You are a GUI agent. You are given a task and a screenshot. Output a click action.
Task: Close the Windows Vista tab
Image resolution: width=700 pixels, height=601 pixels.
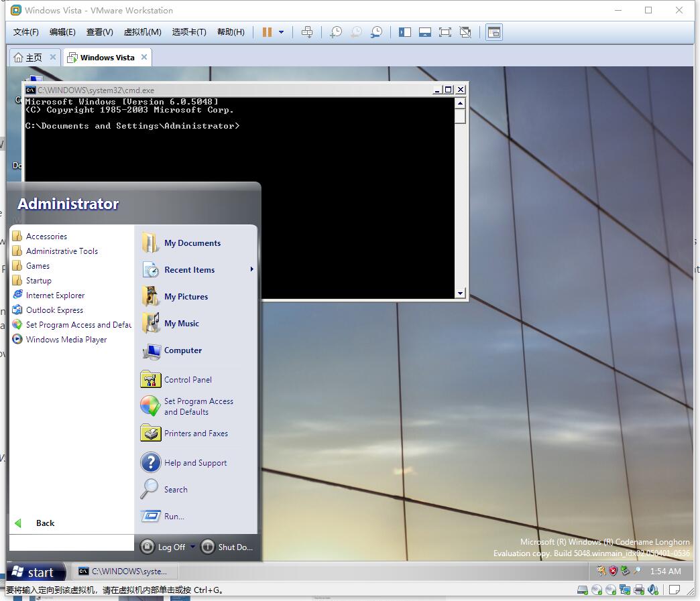click(x=143, y=57)
